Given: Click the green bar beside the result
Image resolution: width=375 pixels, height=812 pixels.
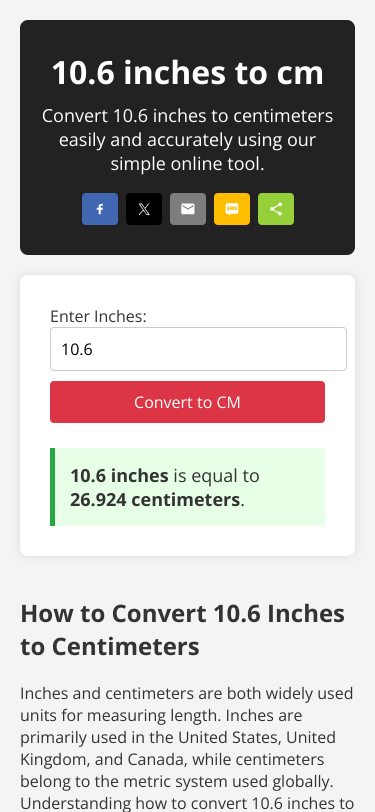Looking at the screenshot, I should [52, 487].
